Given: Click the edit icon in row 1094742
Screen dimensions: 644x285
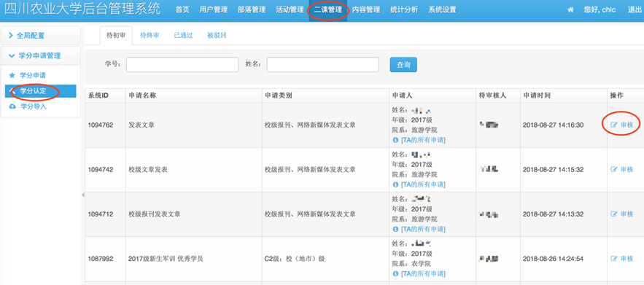Looking at the screenshot, I should pos(614,169).
